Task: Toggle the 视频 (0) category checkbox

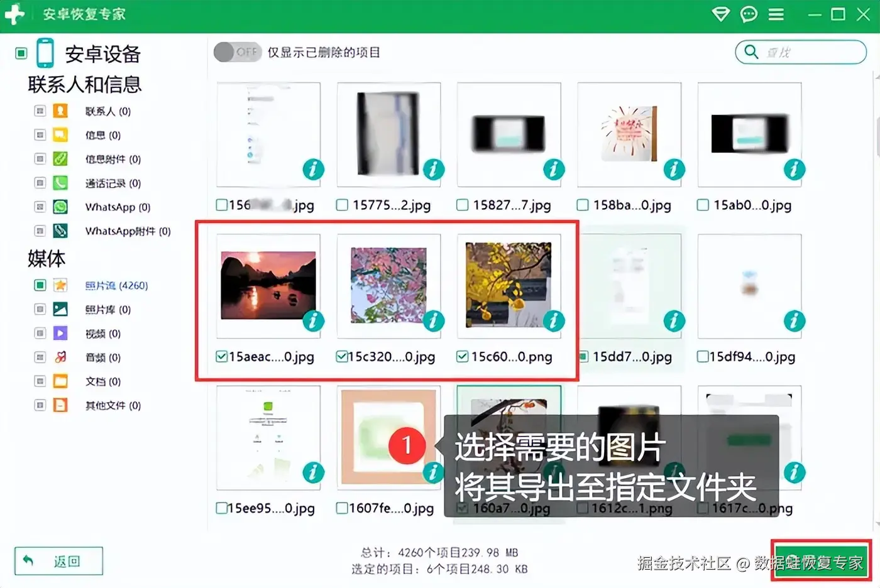Action: point(40,333)
